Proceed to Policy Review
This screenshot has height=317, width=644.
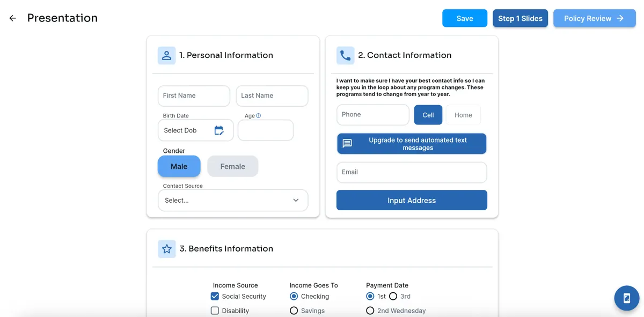[595, 18]
